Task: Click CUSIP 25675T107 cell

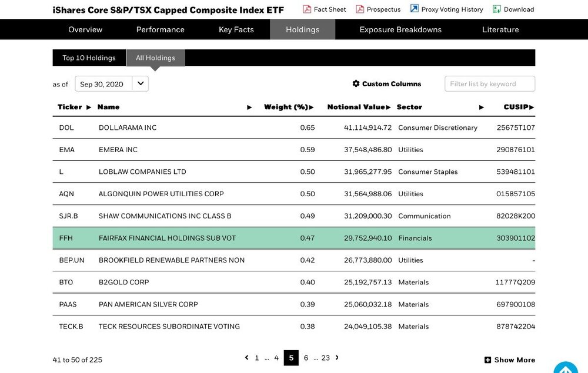Action: [x=516, y=127]
